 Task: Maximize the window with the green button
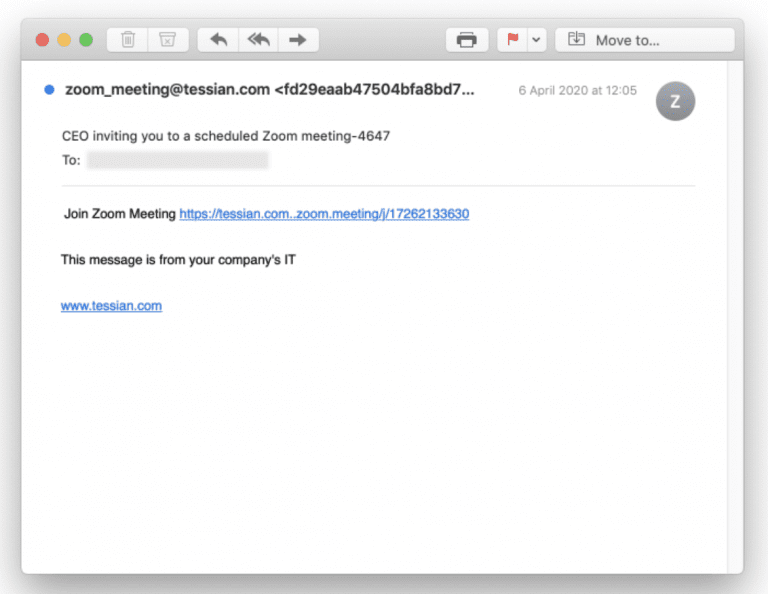[x=86, y=40]
